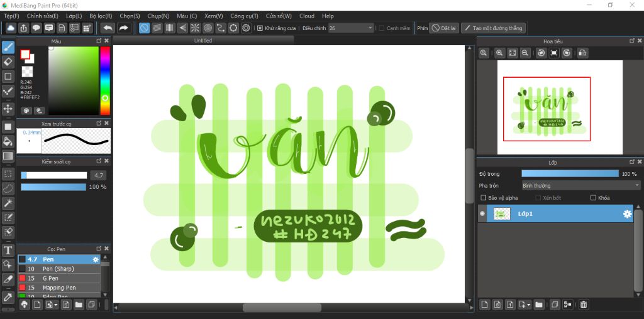This screenshot has width=644, height=319.
Task: Open Bộ lọc(R) filter menu
Action: pos(101,16)
